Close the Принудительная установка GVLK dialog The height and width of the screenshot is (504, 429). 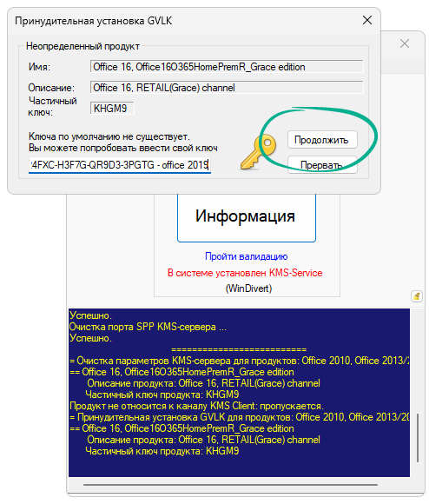tap(367, 20)
